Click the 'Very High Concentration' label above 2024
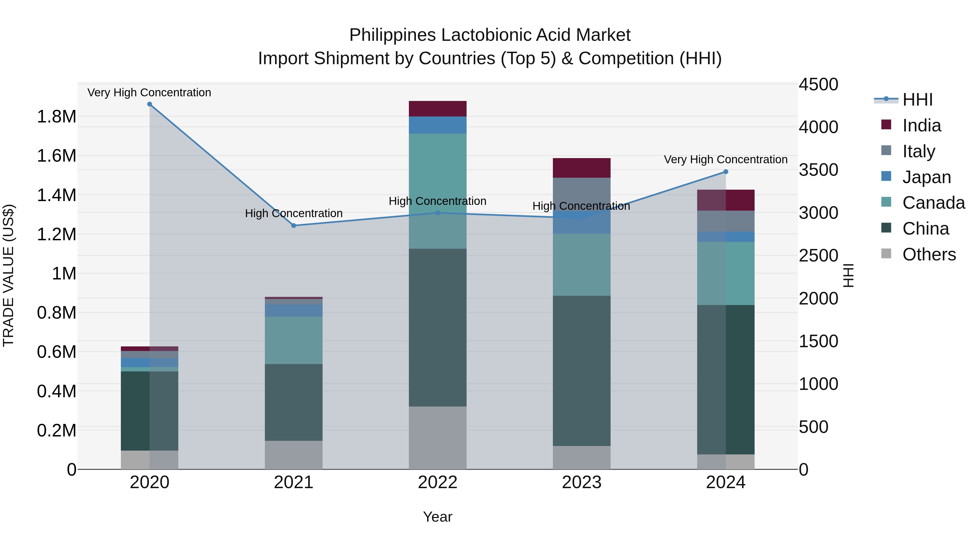Image resolution: width=980 pixels, height=551 pixels. [x=725, y=160]
